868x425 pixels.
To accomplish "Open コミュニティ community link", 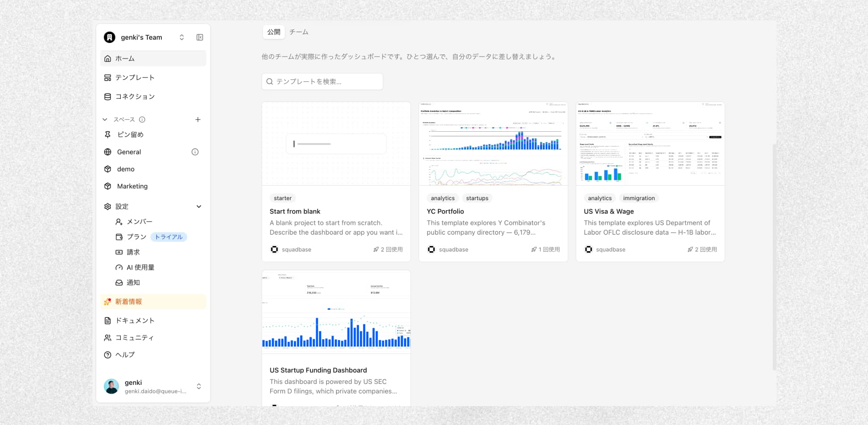I will (x=153, y=338).
